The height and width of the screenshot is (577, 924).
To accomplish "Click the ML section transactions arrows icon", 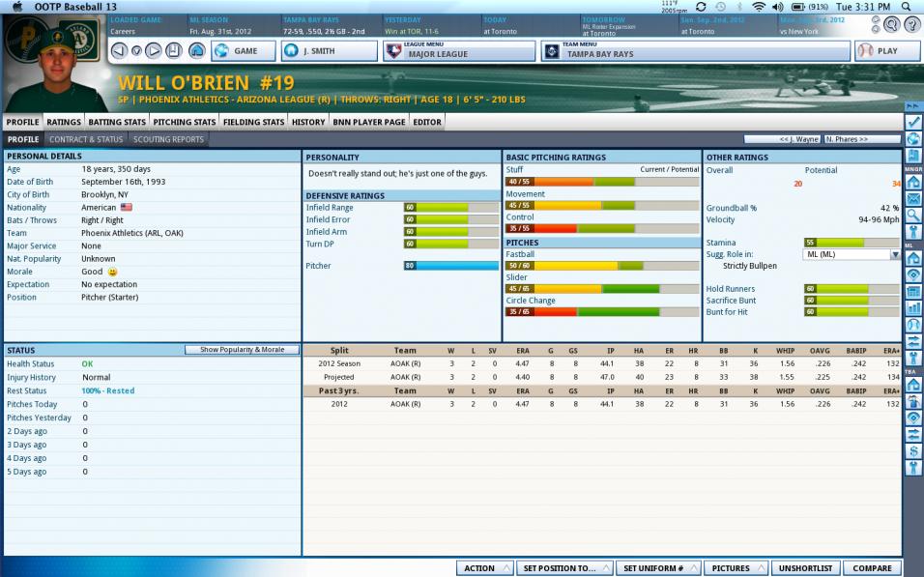I will (913, 341).
